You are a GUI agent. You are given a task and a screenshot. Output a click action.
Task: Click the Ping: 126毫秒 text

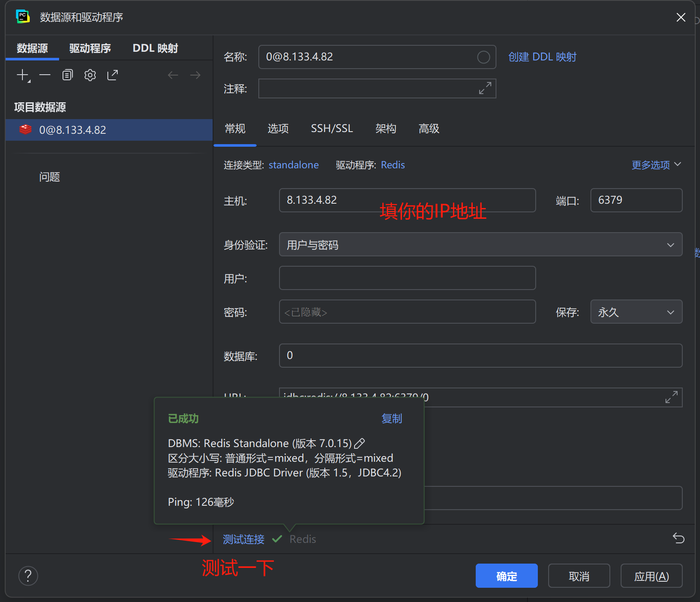pyautogui.click(x=201, y=502)
